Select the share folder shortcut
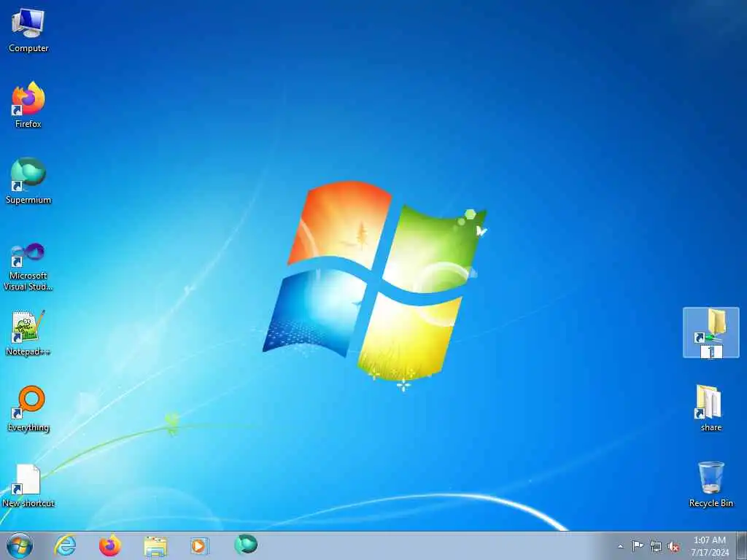Screen dimensions: 747x560 click(711, 408)
